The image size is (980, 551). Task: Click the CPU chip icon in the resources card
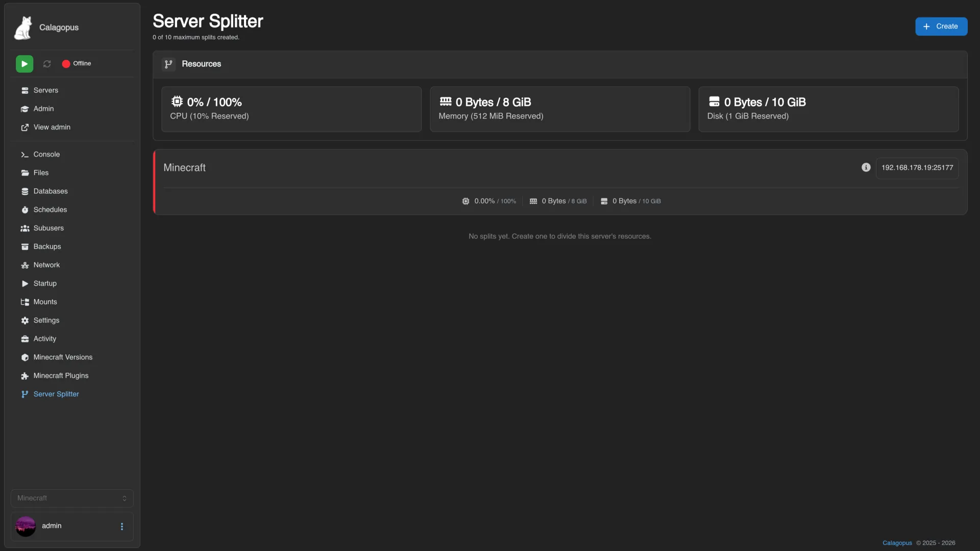pos(177,102)
